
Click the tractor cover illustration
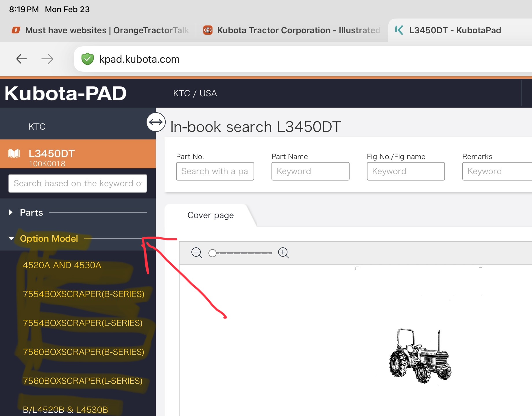420,356
